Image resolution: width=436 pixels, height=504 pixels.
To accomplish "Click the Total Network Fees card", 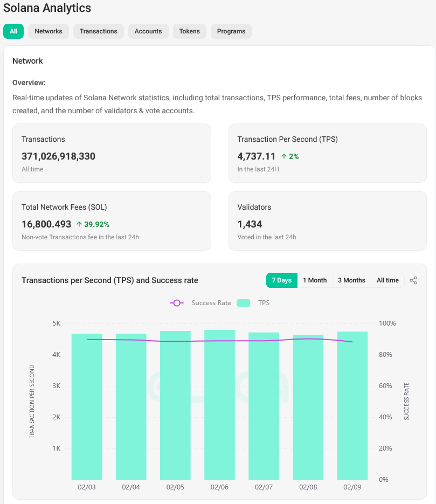I will [x=112, y=221].
